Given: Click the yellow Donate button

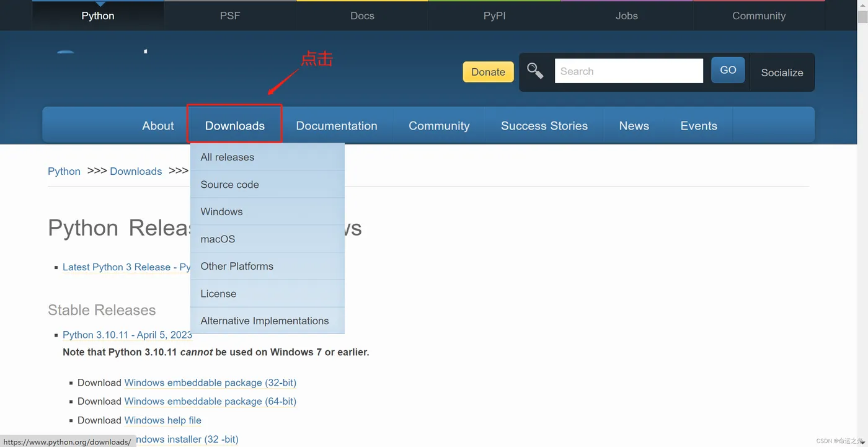Looking at the screenshot, I should click(x=489, y=72).
